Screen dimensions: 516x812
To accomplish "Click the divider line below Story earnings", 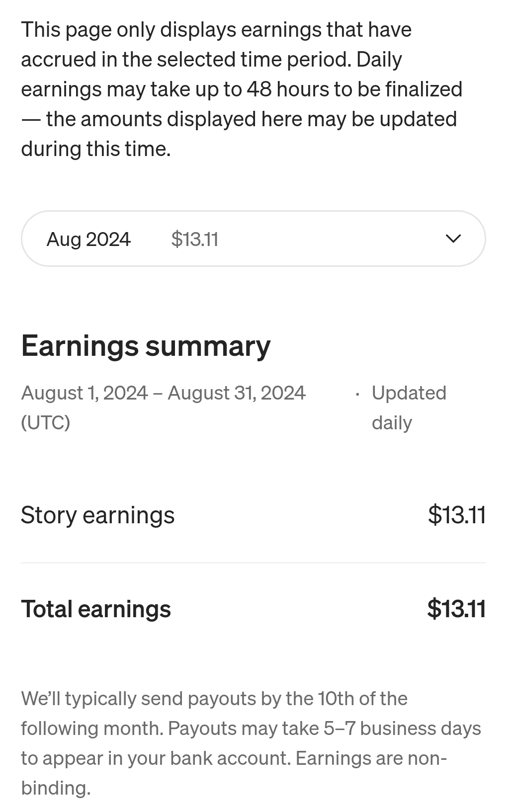I will tap(253, 563).
